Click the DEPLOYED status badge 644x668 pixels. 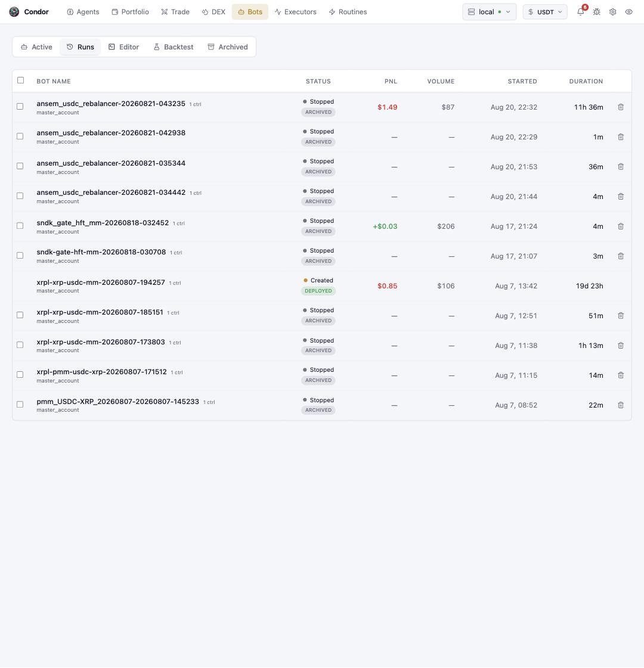318,291
